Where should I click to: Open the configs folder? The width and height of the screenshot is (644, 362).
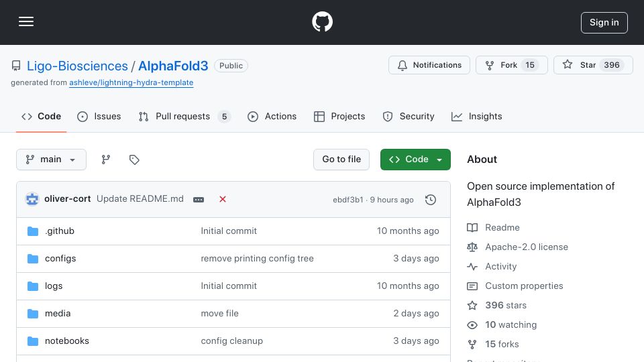click(60, 259)
